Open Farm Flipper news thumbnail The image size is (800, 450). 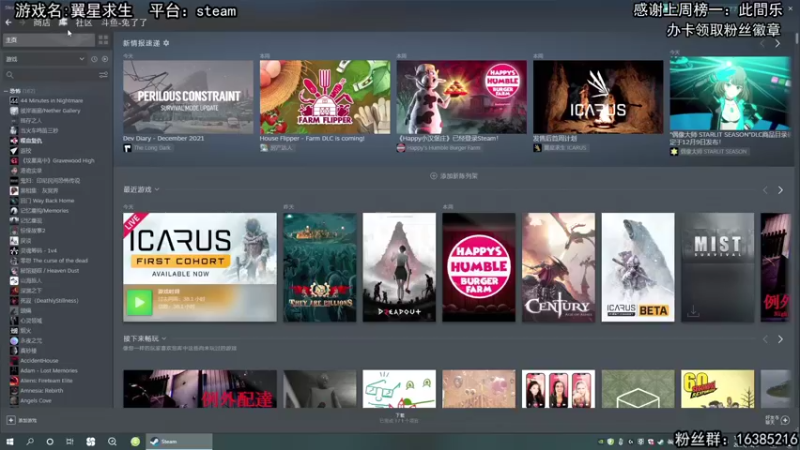(325, 97)
